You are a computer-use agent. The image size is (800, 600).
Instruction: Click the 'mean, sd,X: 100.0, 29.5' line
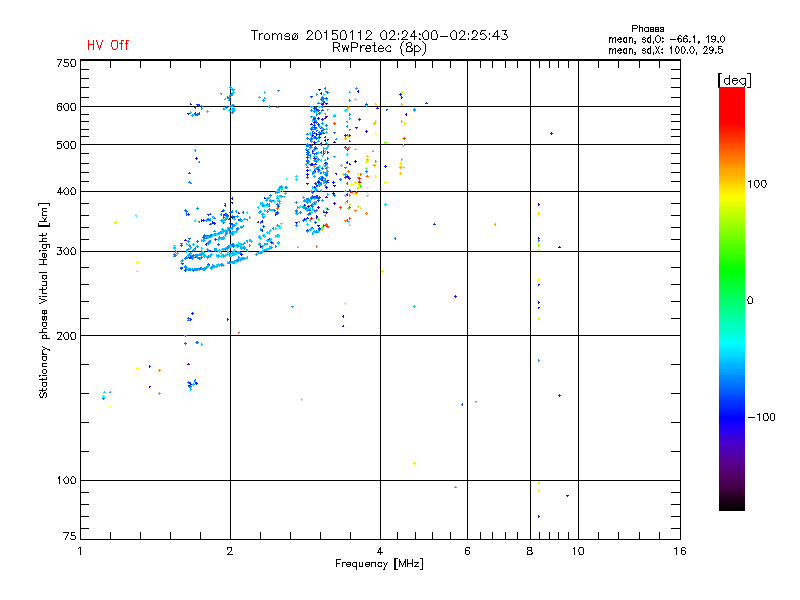point(665,50)
